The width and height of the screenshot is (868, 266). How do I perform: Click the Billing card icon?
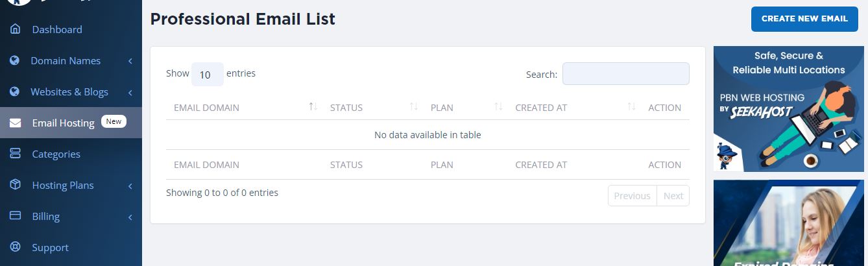16,216
